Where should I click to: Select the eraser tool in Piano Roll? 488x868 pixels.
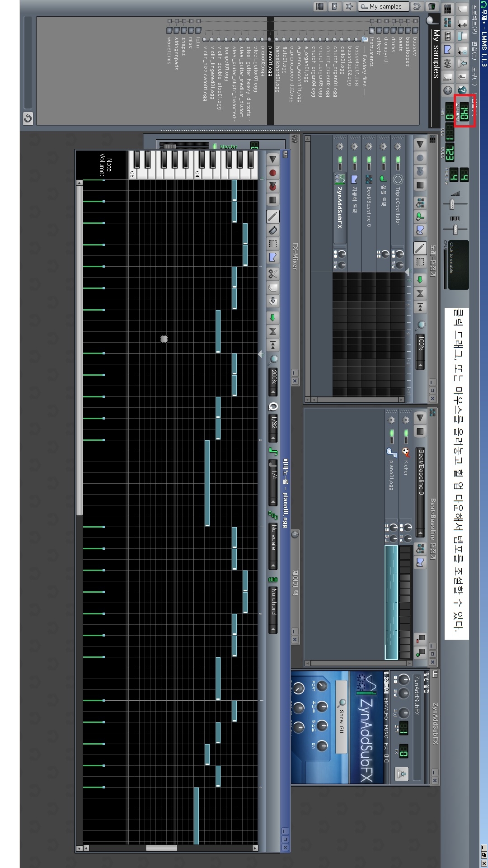[273, 230]
